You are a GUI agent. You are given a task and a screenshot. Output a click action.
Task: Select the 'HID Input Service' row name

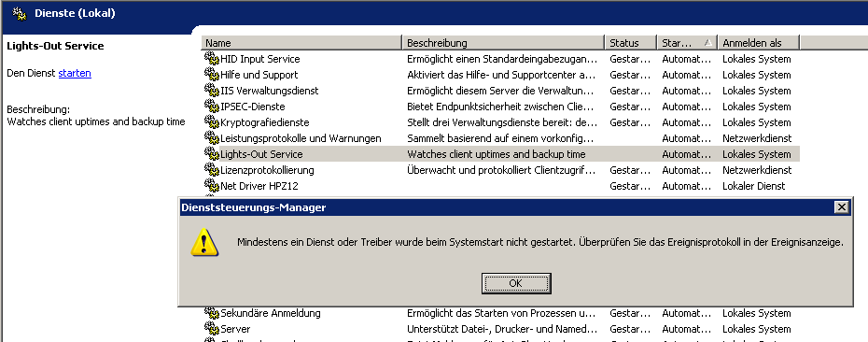[260, 59]
